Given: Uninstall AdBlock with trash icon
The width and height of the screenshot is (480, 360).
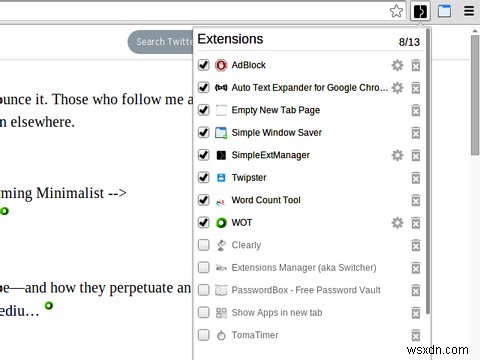Looking at the screenshot, I should 416,65.
